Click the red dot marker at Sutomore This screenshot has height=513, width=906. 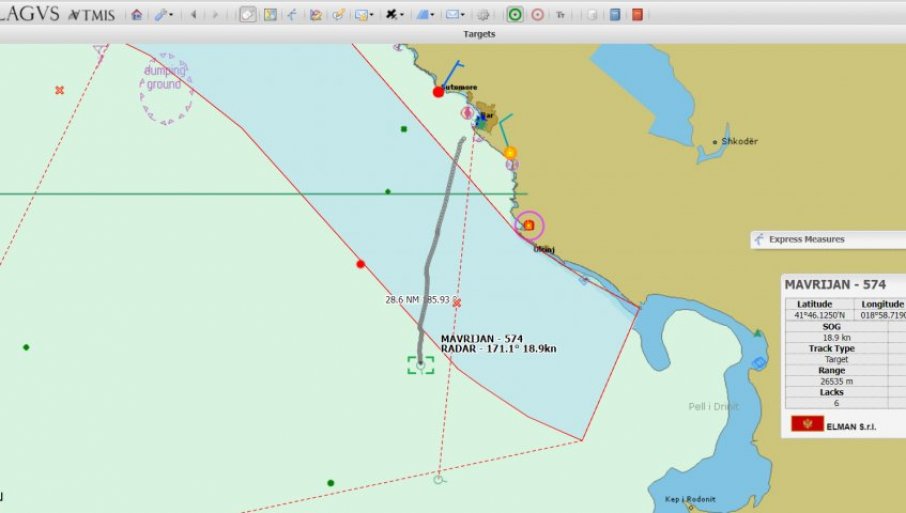(x=438, y=92)
